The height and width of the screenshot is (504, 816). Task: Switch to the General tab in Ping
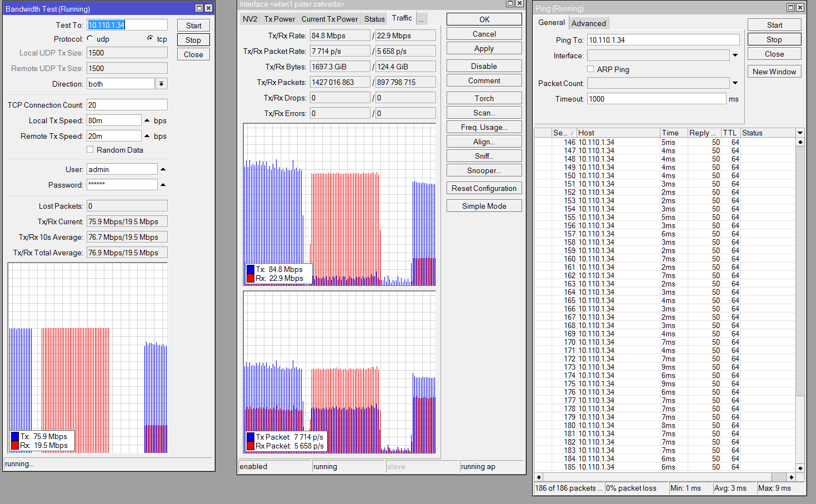click(552, 22)
